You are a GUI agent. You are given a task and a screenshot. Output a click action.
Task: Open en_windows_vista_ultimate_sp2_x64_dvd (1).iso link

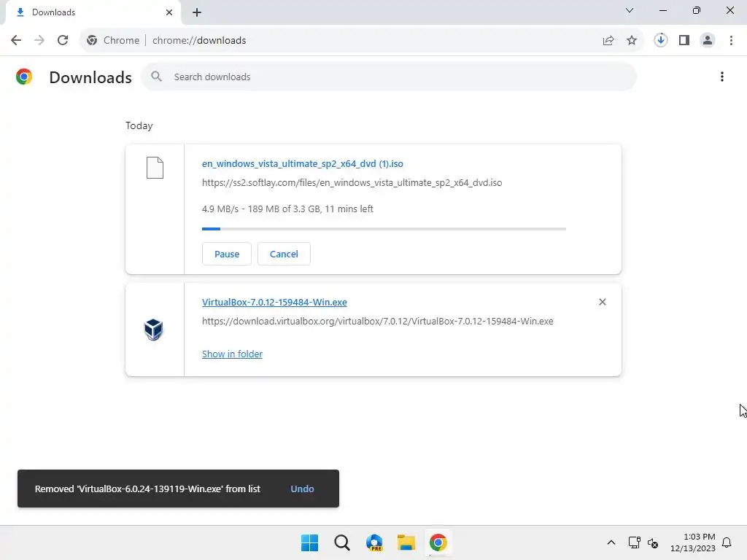(x=303, y=164)
